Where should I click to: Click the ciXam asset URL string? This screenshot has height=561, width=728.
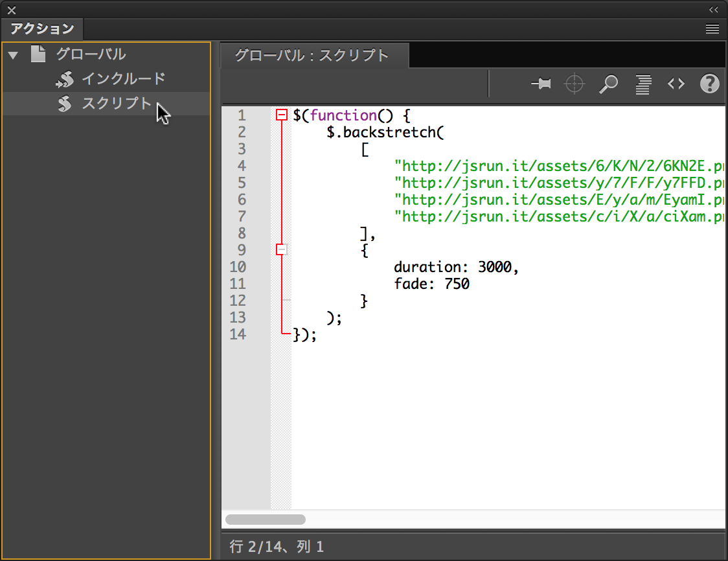click(559, 216)
